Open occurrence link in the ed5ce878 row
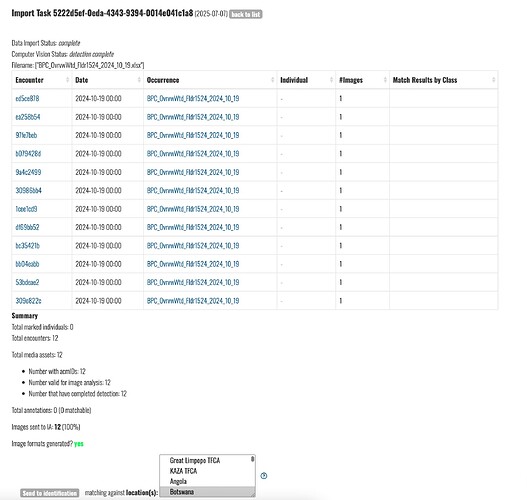527x500 pixels. coord(193,98)
